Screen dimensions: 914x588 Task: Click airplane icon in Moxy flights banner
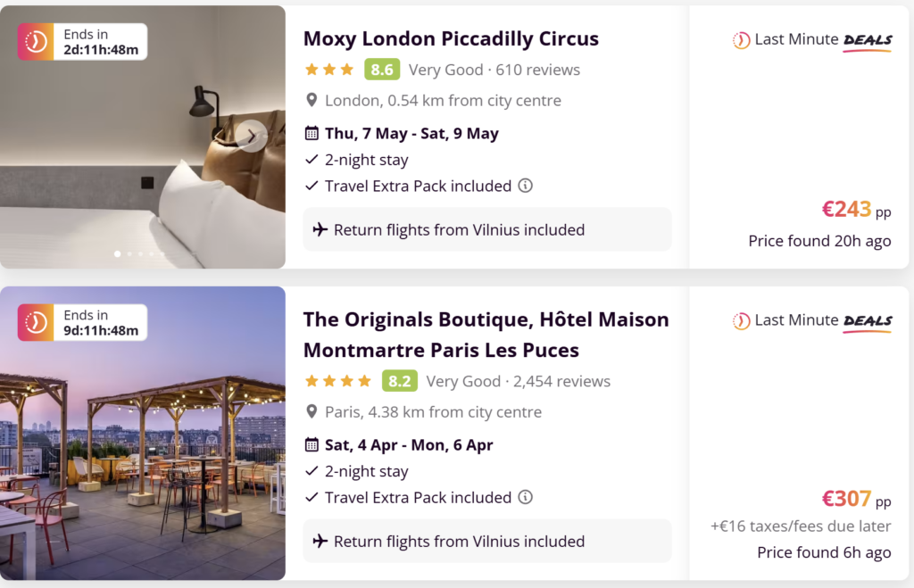click(320, 229)
